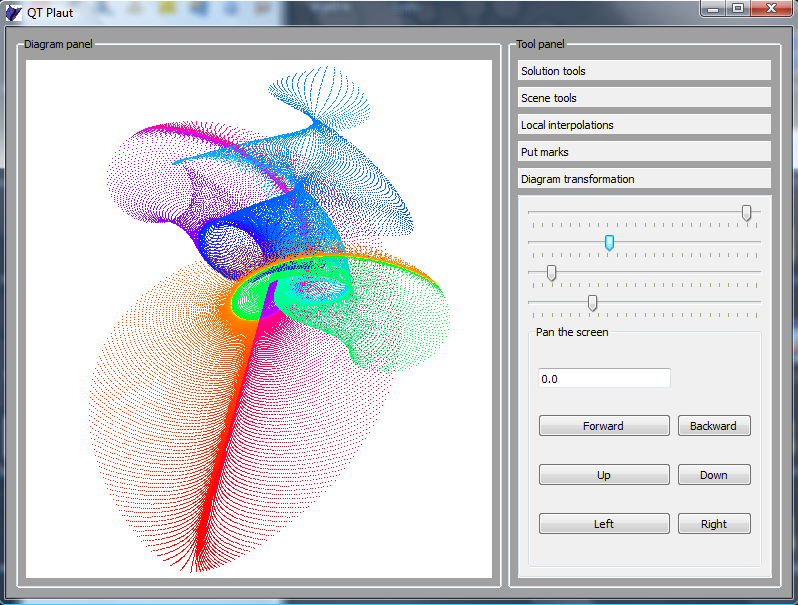Image resolution: width=798 pixels, height=605 pixels.
Task: Expand the Solution tools section
Action: pyautogui.click(x=644, y=71)
